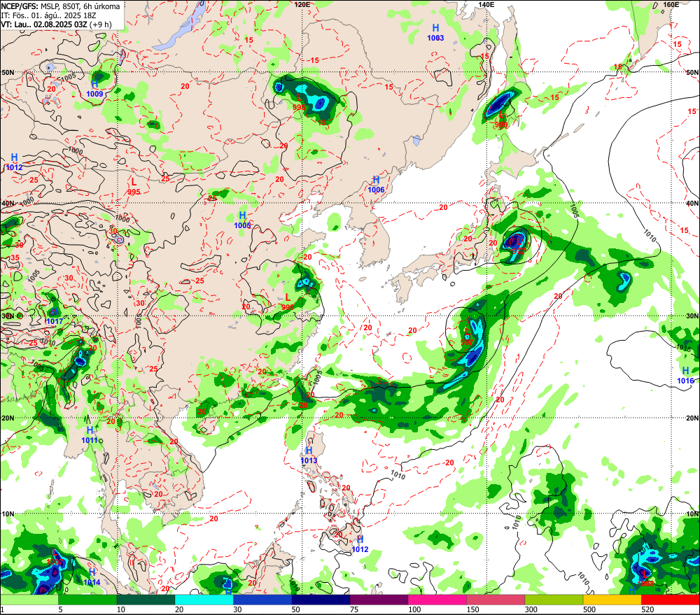Click the light green 1–5 legend swatch
This screenshot has width=700, height=615.
pyautogui.click(x=29, y=600)
